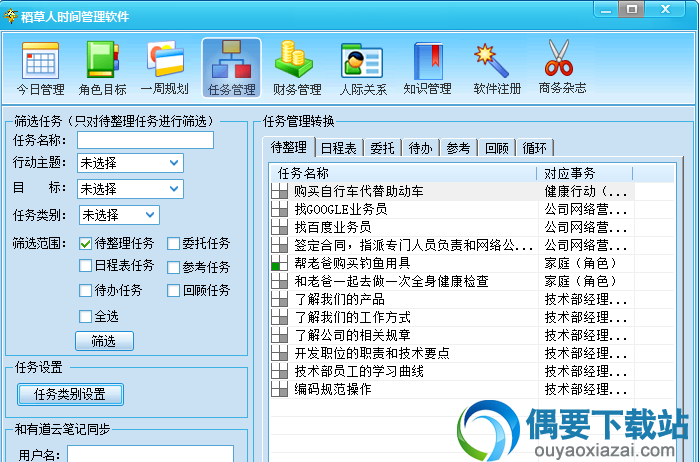Click grid icon beside 和老爸一起去做一次全身健康检查
The height and width of the screenshot is (462, 700).
(279, 281)
